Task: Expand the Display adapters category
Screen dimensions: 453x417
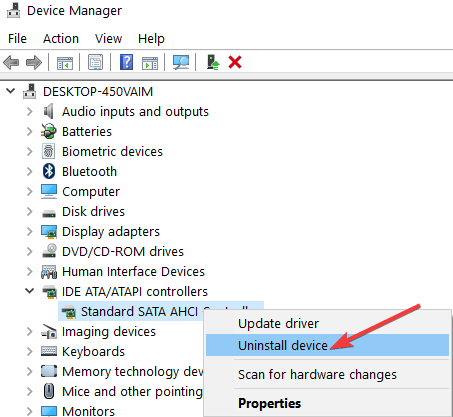Action: (x=30, y=231)
